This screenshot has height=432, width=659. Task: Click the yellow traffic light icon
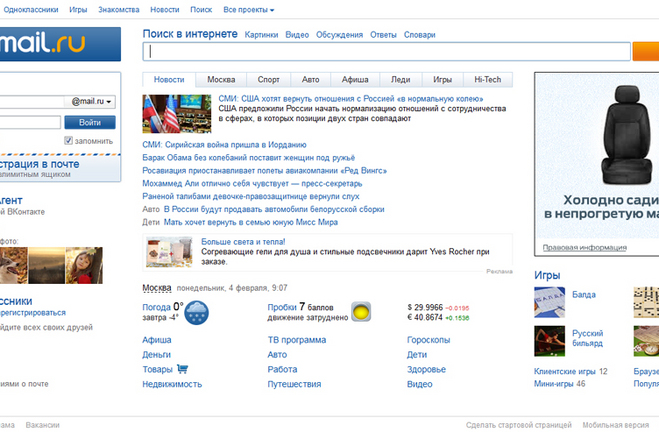[361, 312]
